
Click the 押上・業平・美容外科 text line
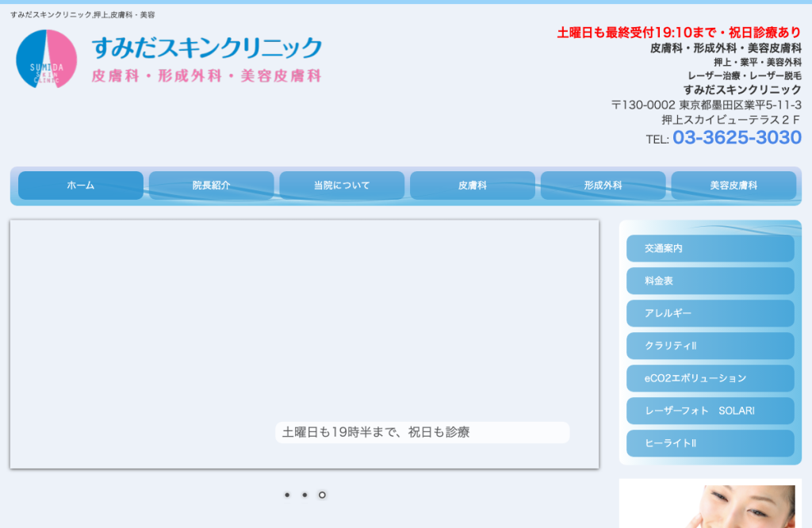pyautogui.click(x=757, y=62)
